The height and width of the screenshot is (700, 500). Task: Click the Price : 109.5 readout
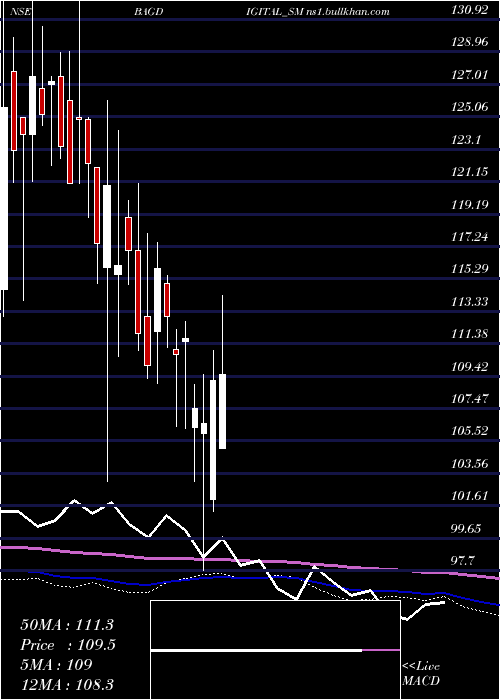click(x=67, y=645)
